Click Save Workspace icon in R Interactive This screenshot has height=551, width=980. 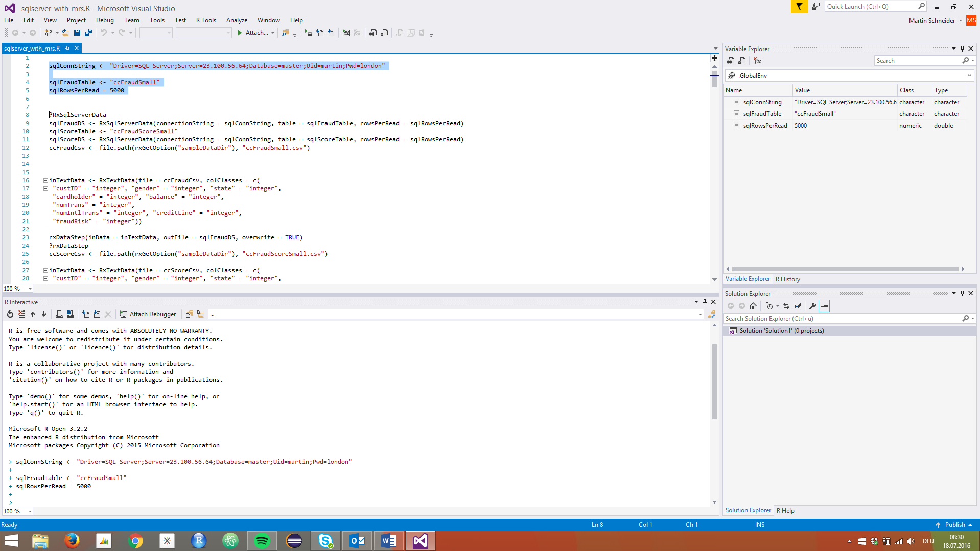pyautogui.click(x=71, y=314)
